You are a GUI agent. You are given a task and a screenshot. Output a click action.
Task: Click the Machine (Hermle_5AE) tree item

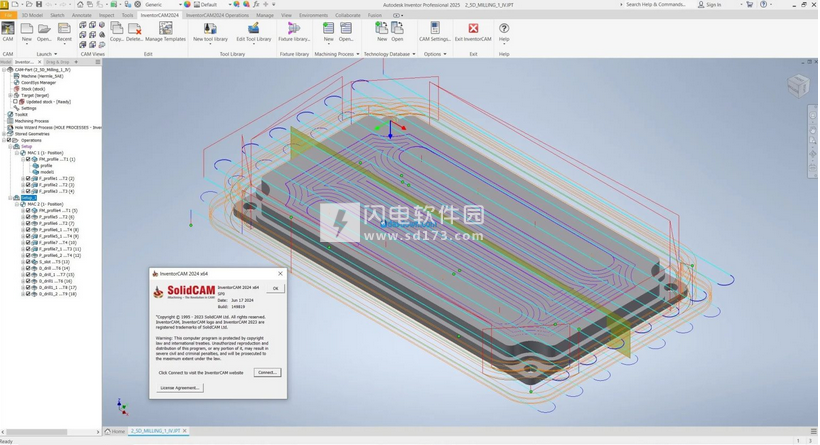(39, 76)
